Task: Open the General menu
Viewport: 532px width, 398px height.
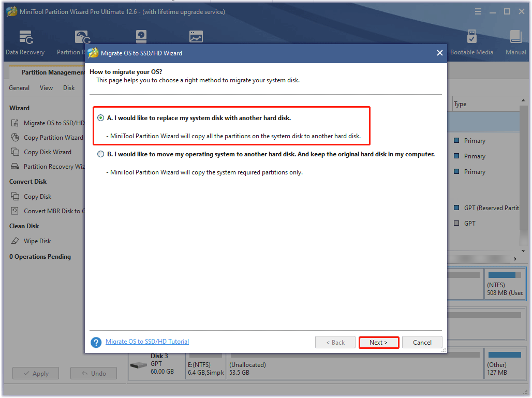Action: pos(19,88)
